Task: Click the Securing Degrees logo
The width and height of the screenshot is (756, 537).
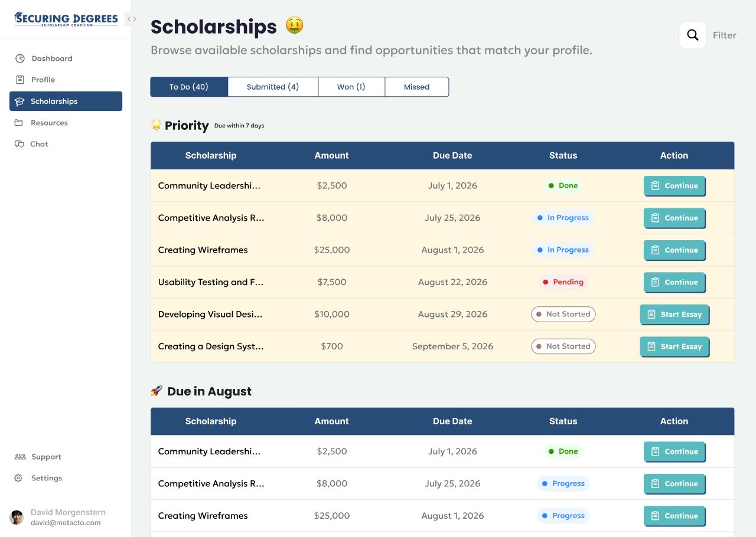Action: click(66, 19)
